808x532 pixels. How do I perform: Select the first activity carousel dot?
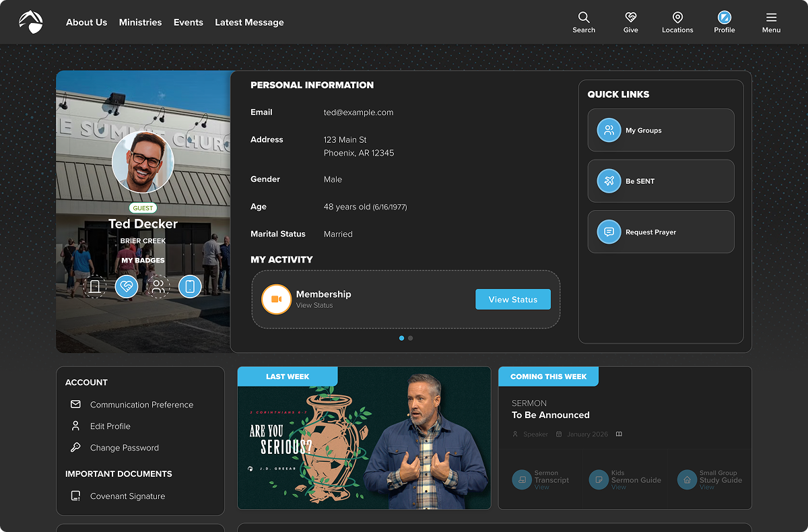click(402, 338)
